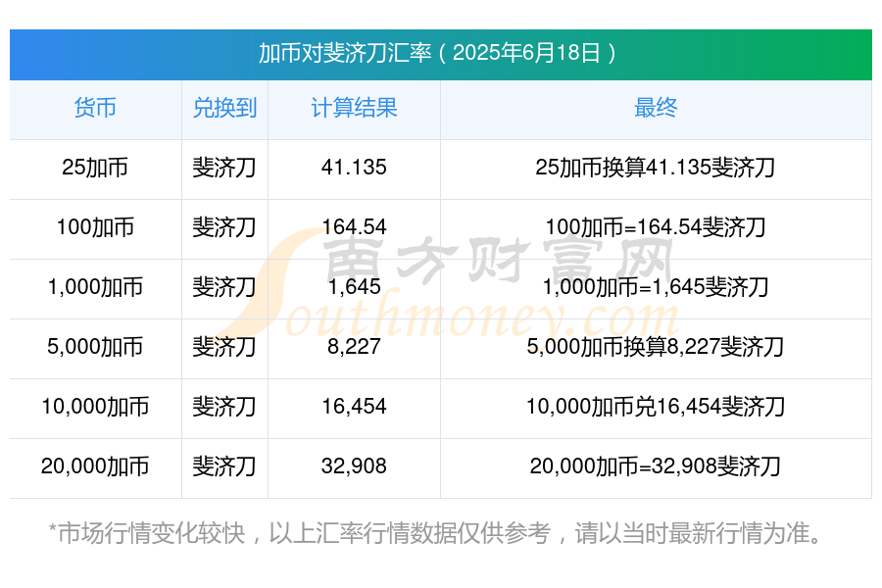Select the 5,000加币 cell
This screenshot has width=882, height=588.
tap(95, 347)
